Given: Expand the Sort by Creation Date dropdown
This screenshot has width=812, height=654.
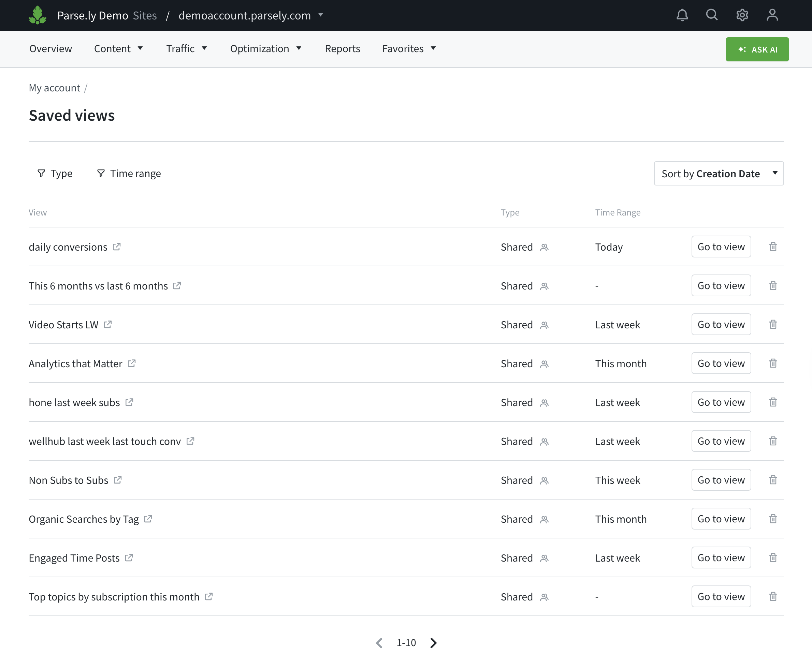Looking at the screenshot, I should tap(719, 173).
